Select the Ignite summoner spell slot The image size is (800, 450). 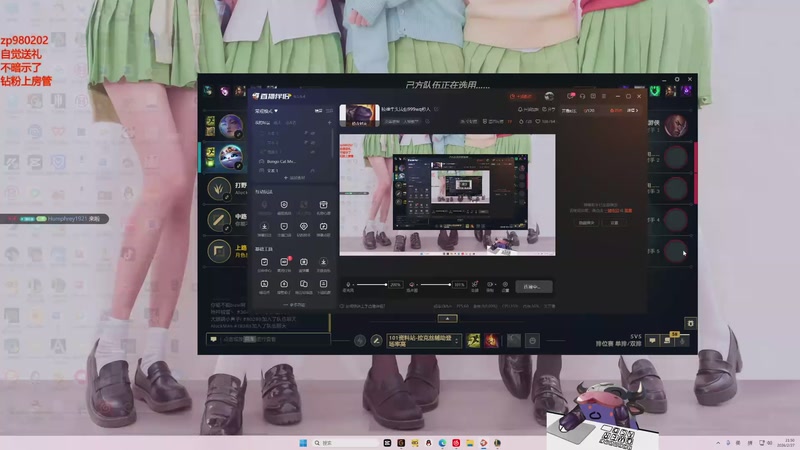point(491,340)
